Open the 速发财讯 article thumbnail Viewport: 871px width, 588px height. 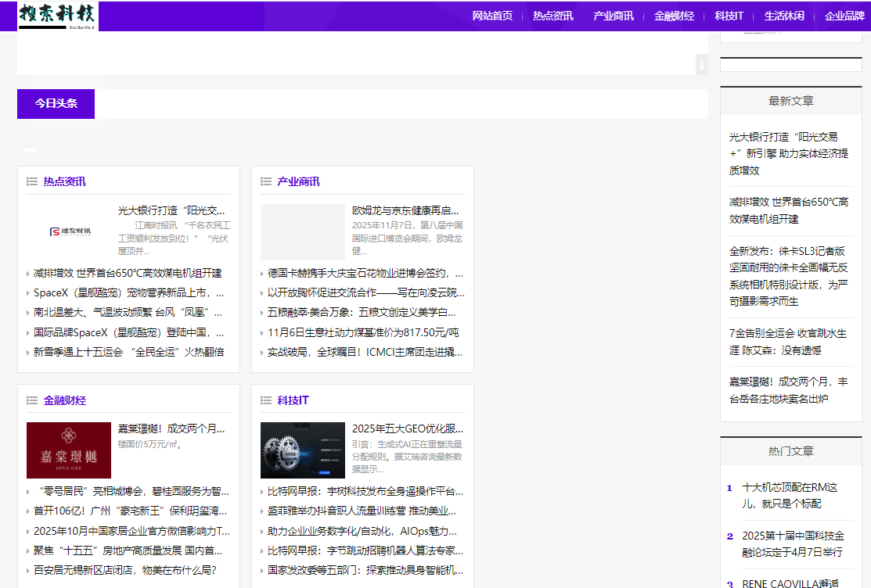pos(69,231)
